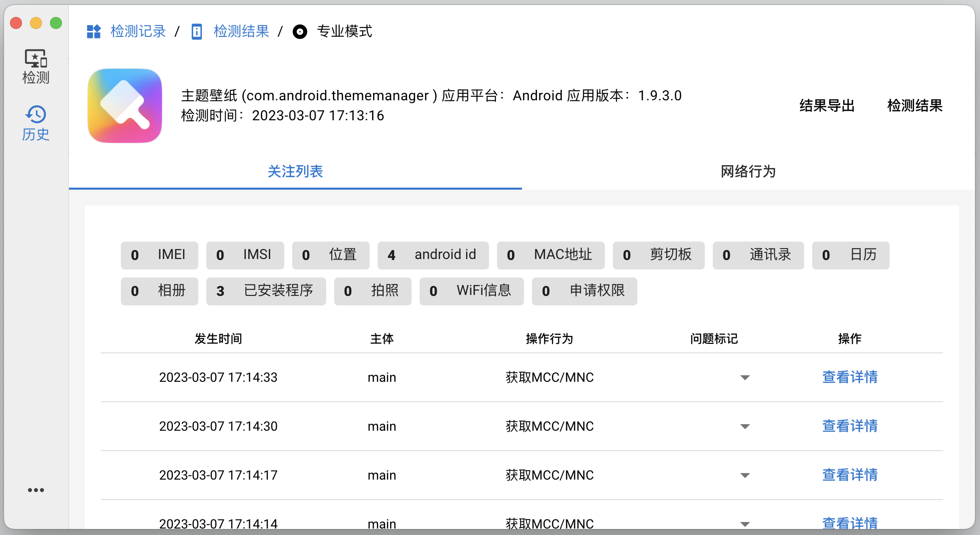This screenshot has width=980, height=535.
Task: Select the 拍照 filter chip
Action: pos(373,291)
